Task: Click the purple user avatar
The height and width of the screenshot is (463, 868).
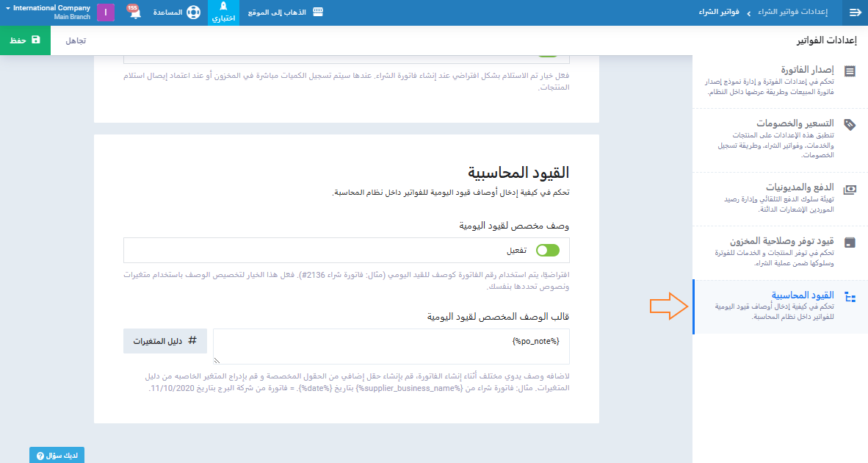Action: pos(106,12)
